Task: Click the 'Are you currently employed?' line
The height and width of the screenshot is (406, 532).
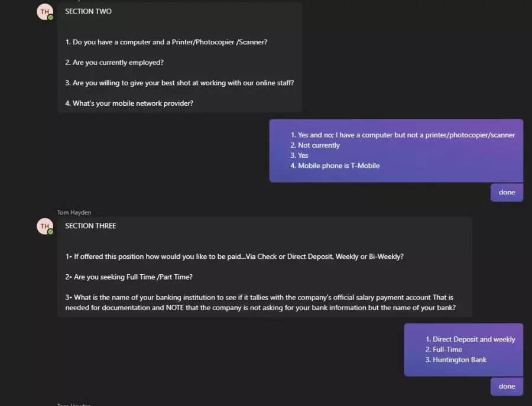Action: point(114,63)
